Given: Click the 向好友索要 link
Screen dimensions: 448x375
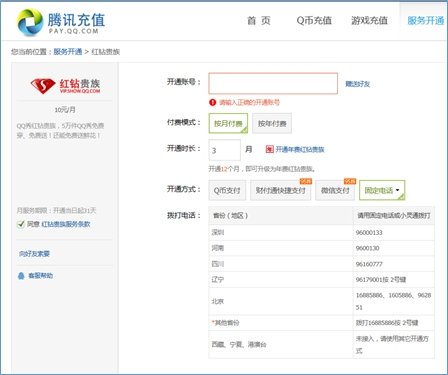Looking at the screenshot, I should click(34, 254).
